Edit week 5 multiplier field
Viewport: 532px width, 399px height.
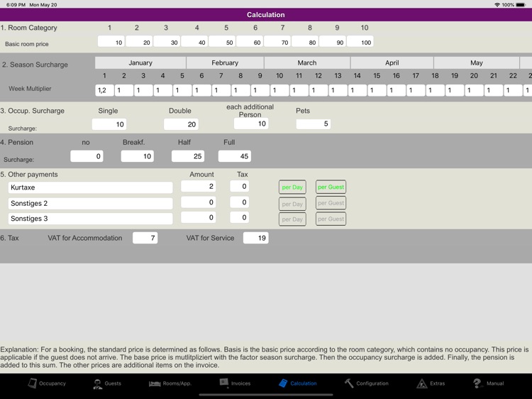[182, 90]
